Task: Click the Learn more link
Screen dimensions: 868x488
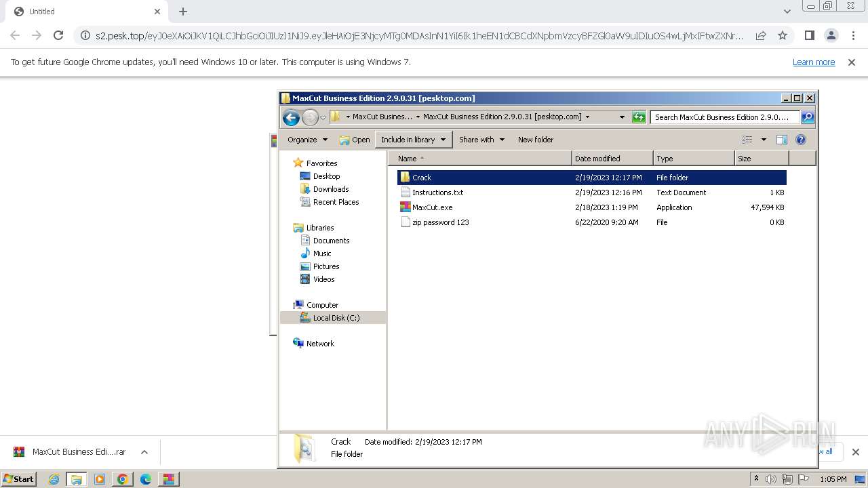Action: pos(814,62)
